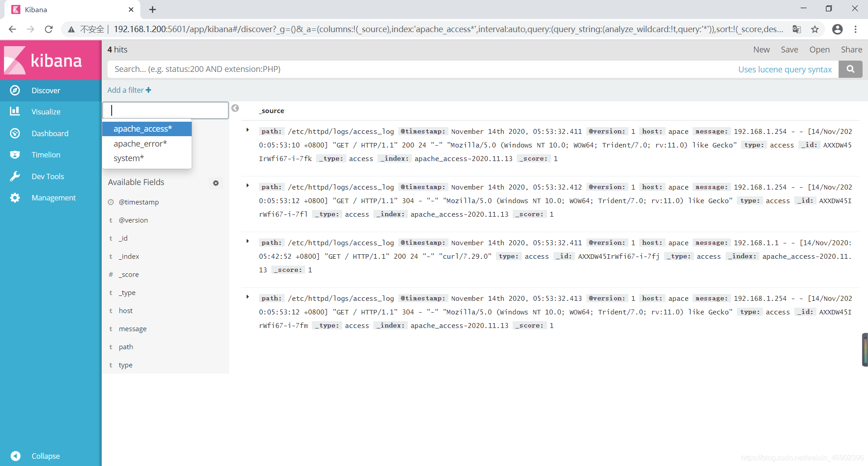The image size is (868, 466).
Task: Click Open in the top menu
Action: 819,50
